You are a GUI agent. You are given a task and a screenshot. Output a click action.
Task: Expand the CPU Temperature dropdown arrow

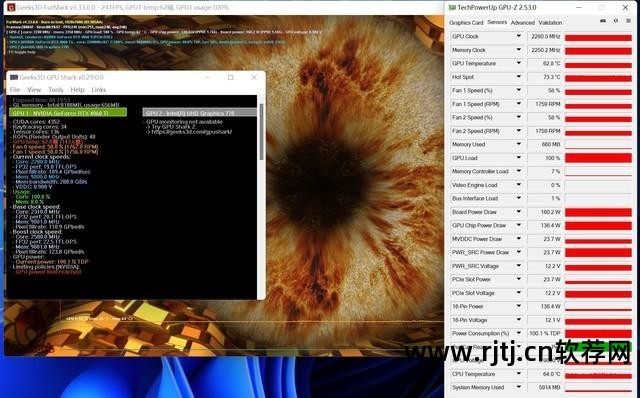click(519, 374)
